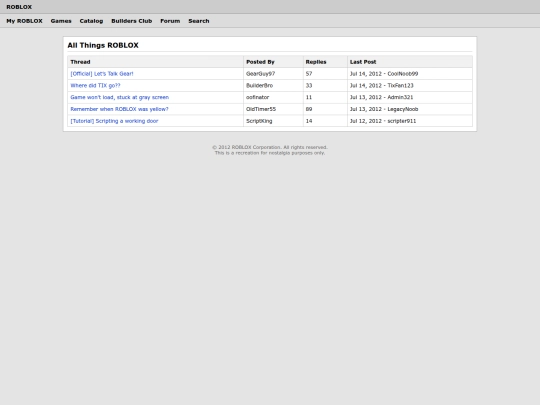540x405 pixels.
Task: Click Search in the navigation bar
Action: (199, 21)
